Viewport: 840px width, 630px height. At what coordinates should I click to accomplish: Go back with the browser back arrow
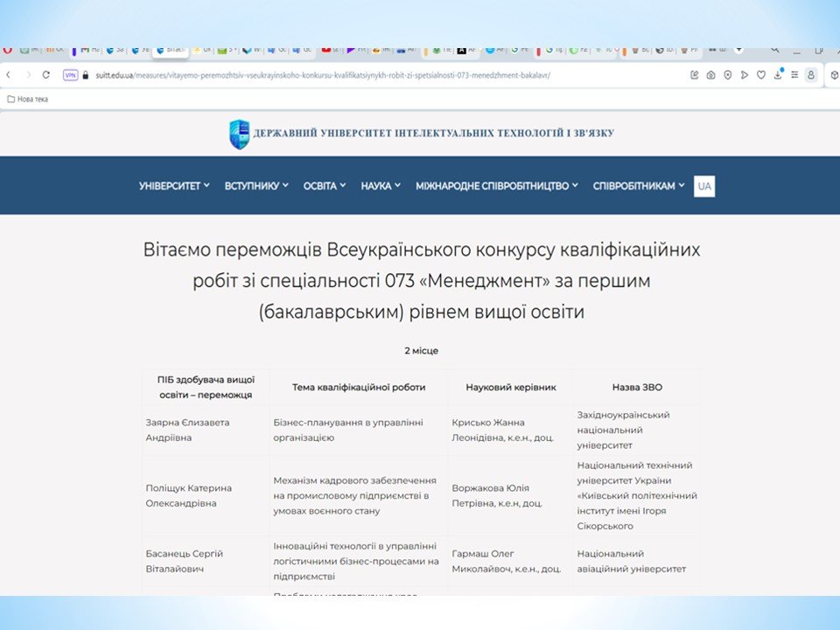pos(8,75)
